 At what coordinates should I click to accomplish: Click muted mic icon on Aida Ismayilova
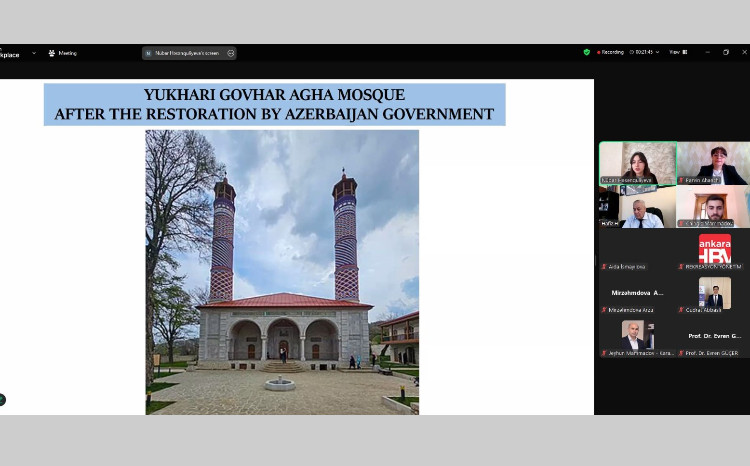pos(604,267)
